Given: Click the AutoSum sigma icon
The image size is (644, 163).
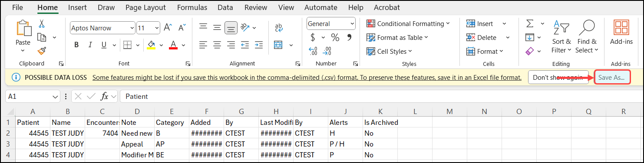Looking at the screenshot, I should 530,23.
